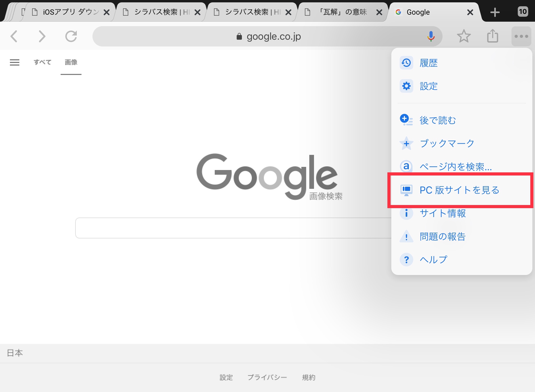Tap the bookmark star icon
Image resolution: width=535 pixels, height=392 pixels.
coord(464,36)
